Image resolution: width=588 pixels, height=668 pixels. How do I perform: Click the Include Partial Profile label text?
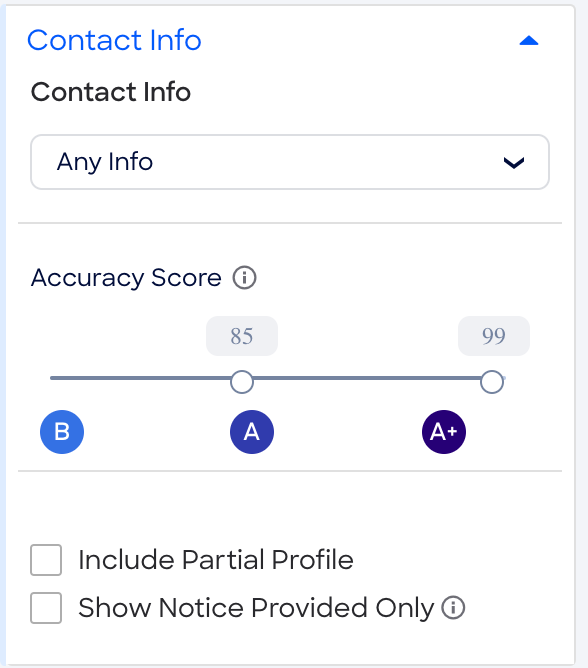tap(216, 560)
